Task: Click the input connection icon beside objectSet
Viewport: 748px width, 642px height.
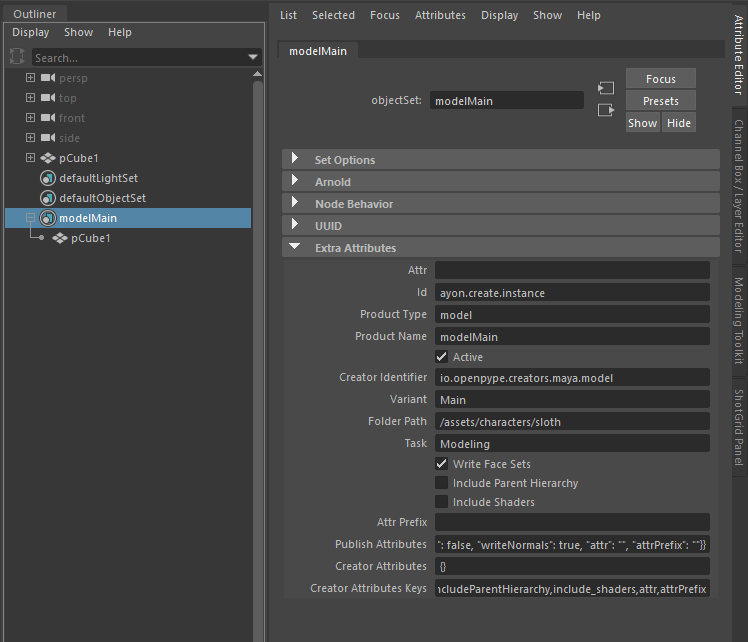Action: click(x=605, y=88)
